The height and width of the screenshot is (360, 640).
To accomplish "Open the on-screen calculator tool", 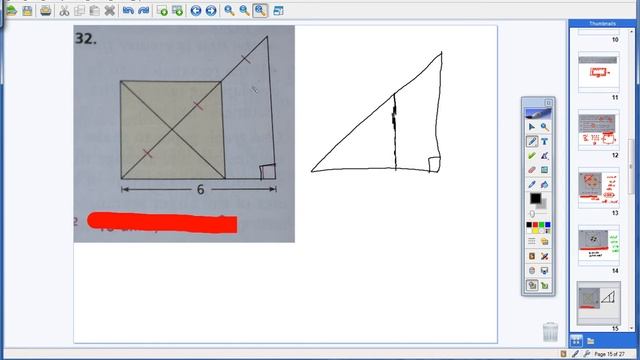I will click(x=544, y=170).
